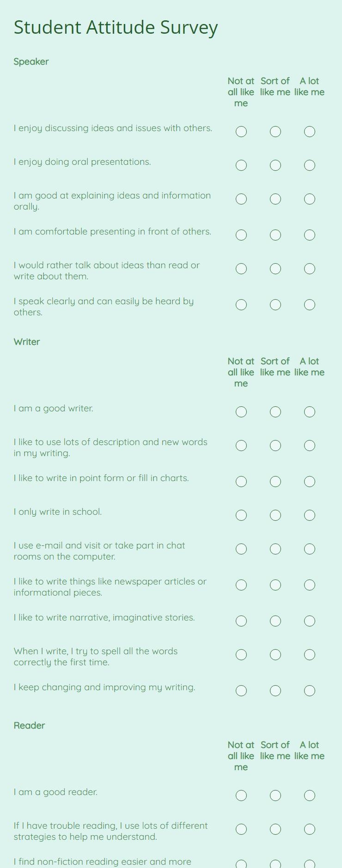Click the "Speaker" section heading
The width and height of the screenshot is (342, 868).
pyautogui.click(x=31, y=61)
